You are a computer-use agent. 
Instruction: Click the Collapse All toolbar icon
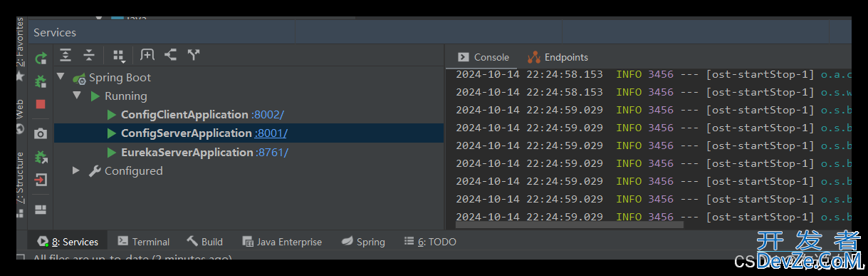click(89, 55)
